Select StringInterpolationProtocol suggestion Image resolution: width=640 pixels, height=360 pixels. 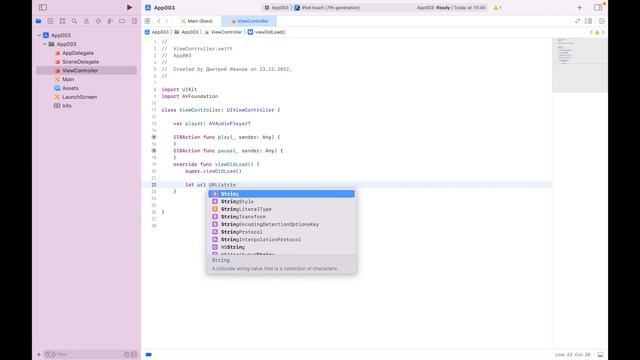click(x=282, y=240)
